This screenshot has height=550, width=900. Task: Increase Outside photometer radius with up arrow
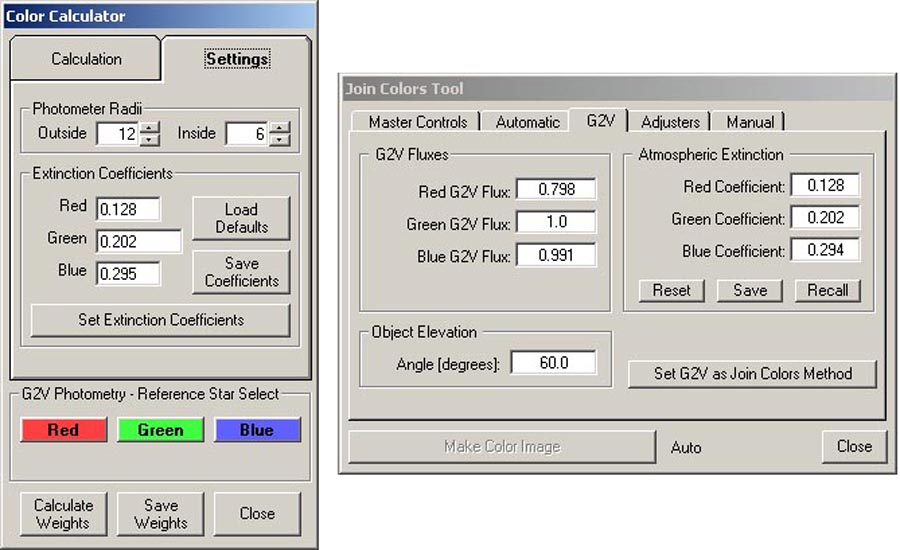point(150,127)
